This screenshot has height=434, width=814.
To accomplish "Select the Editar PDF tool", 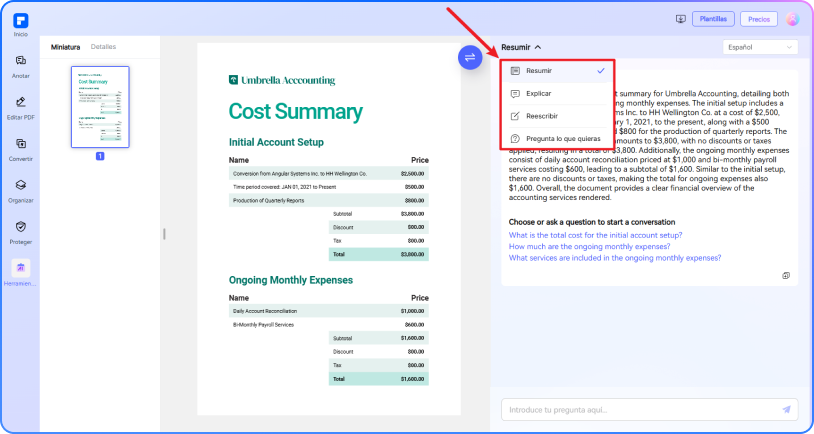I will pyautogui.click(x=21, y=103).
